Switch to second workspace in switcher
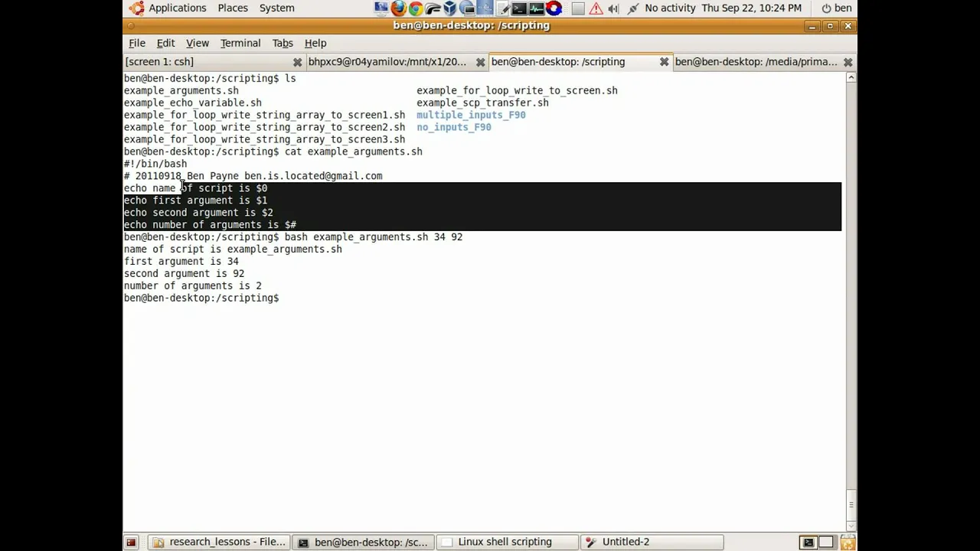 point(826,543)
